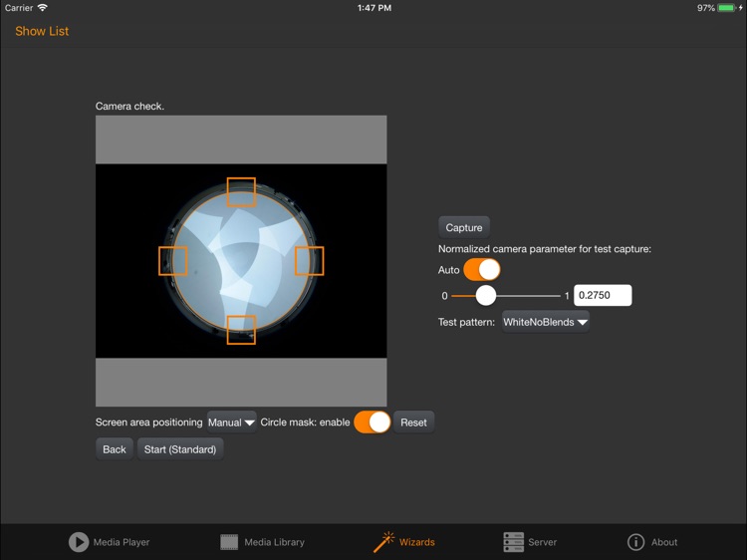The width and height of the screenshot is (747, 560).
Task: Click the 1:47 PM clock
Action: click(374, 8)
